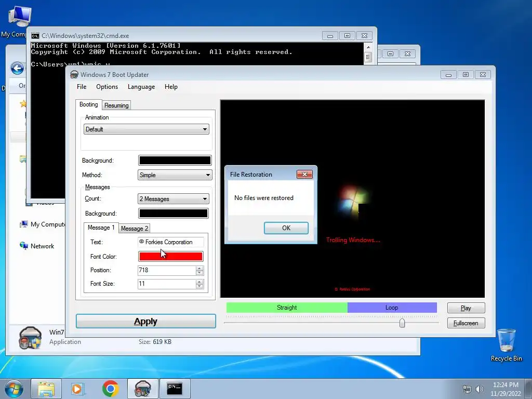Viewport: 532px width, 399px height.
Task: Open the File menu
Action: point(82,87)
